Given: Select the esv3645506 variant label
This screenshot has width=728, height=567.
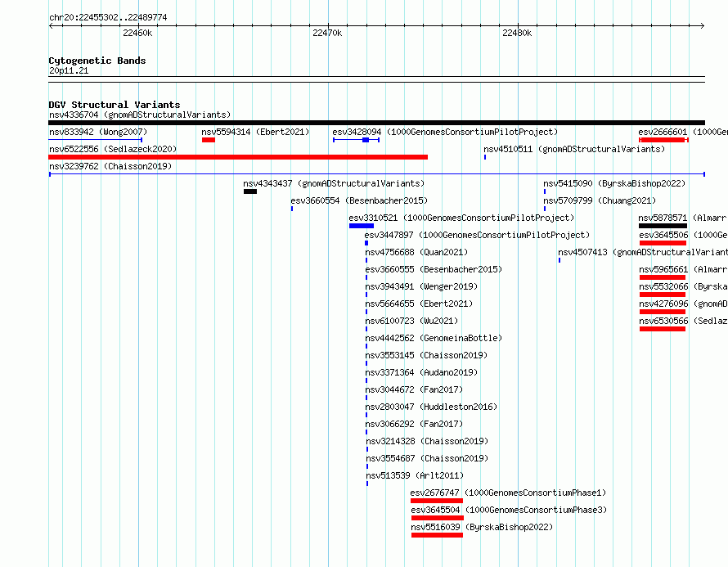Looking at the screenshot, I should [684, 235].
